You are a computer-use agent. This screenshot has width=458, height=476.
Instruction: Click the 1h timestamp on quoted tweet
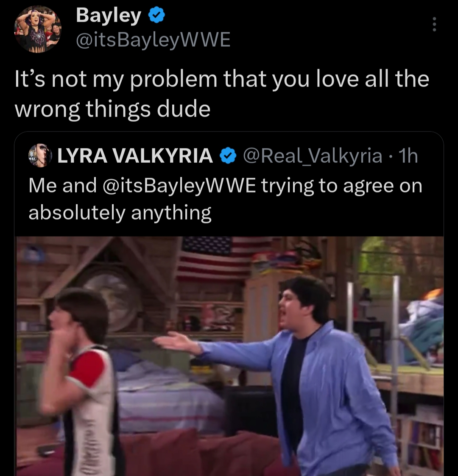point(408,156)
